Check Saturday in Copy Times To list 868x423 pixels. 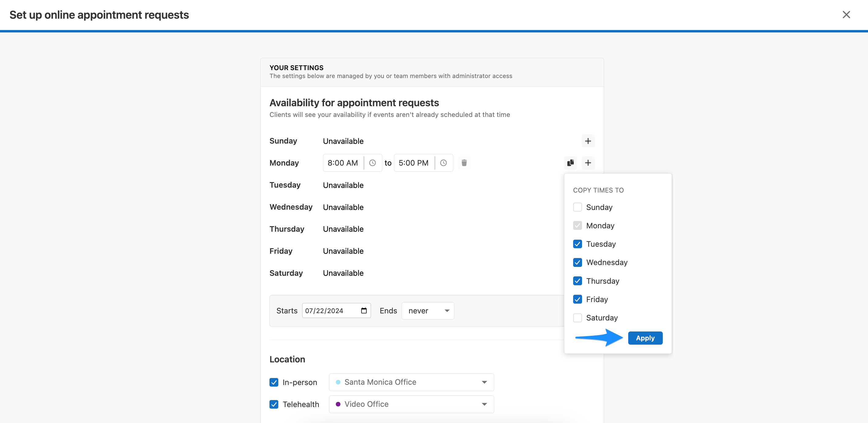(x=577, y=318)
